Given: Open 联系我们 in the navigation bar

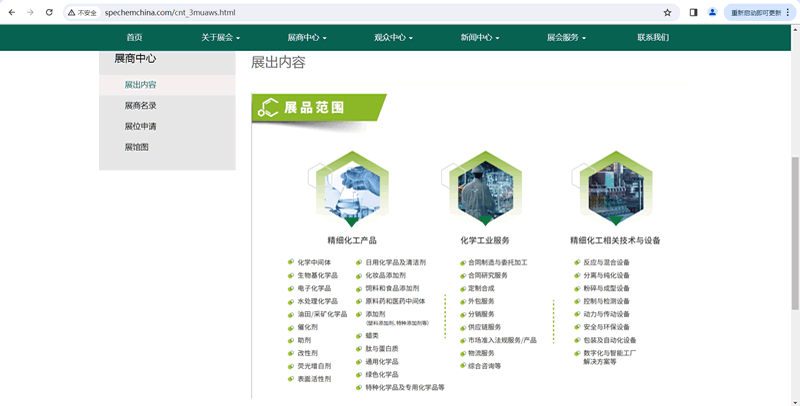Looking at the screenshot, I should click(653, 38).
